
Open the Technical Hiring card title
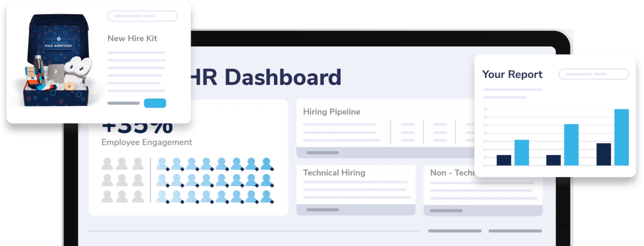pyautogui.click(x=334, y=173)
